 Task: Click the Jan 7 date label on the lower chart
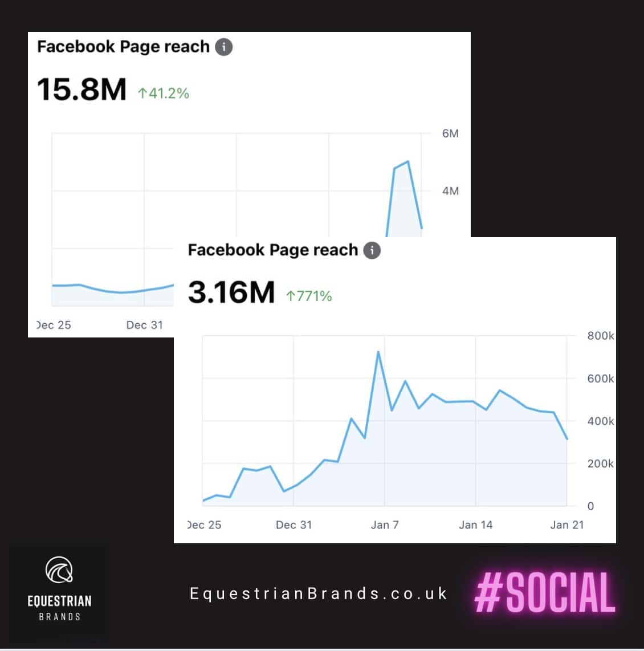point(385,525)
